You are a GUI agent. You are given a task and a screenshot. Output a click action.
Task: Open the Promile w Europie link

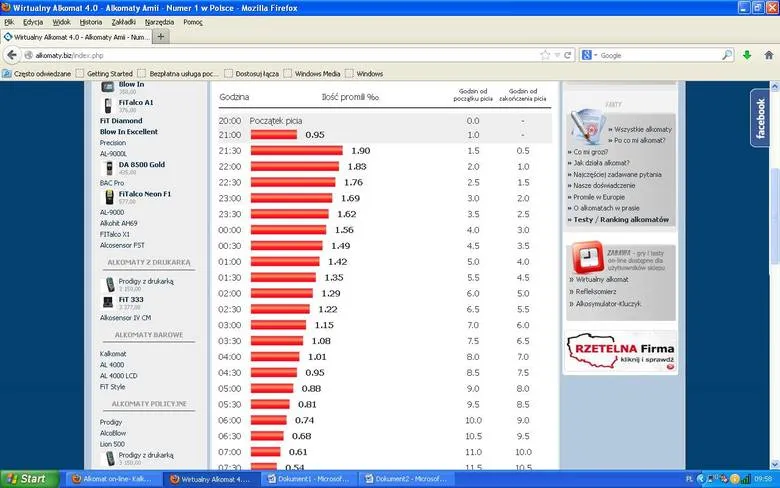(x=598, y=197)
